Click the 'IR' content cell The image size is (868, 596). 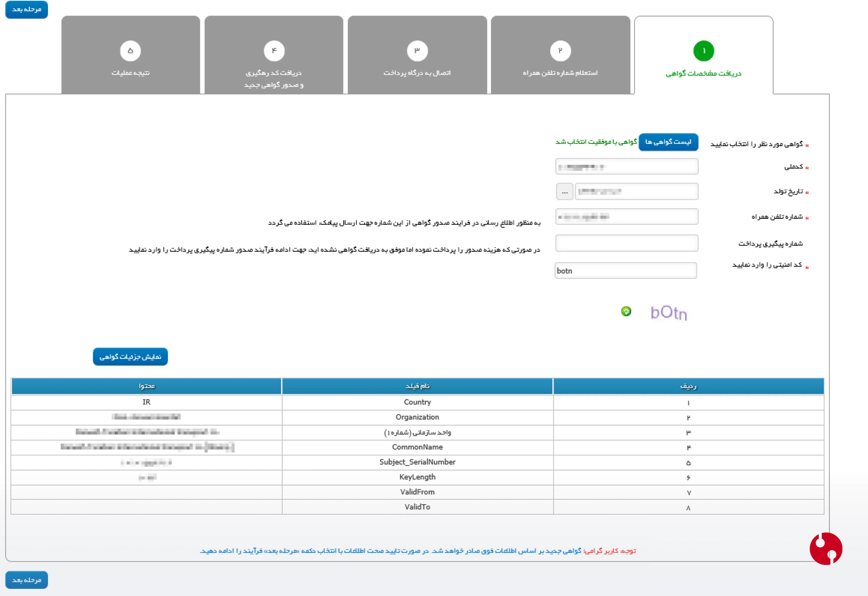[x=146, y=402]
